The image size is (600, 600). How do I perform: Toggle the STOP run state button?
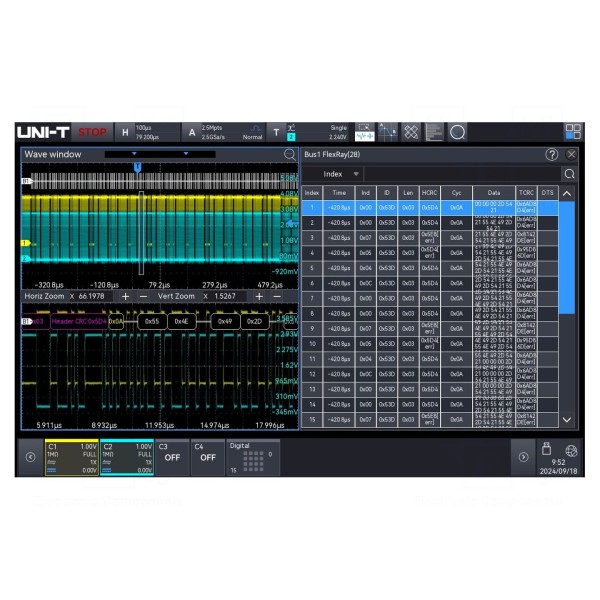click(x=92, y=132)
